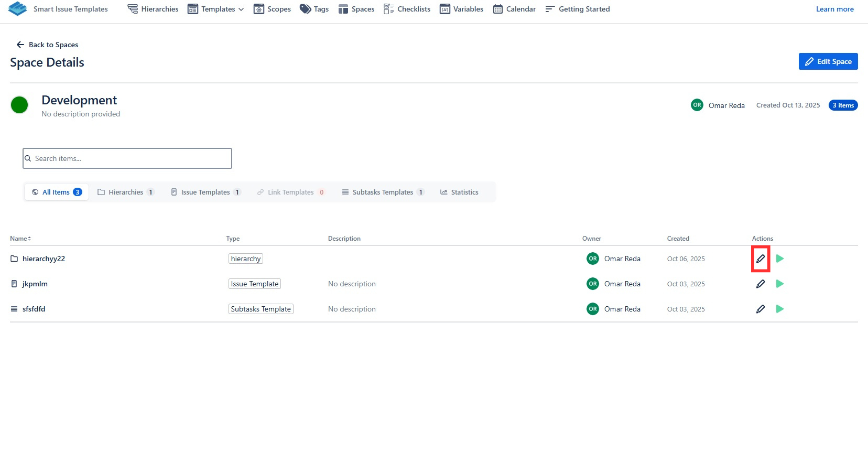
Task: Click the edit pencil for jkpmlm template
Action: point(760,284)
